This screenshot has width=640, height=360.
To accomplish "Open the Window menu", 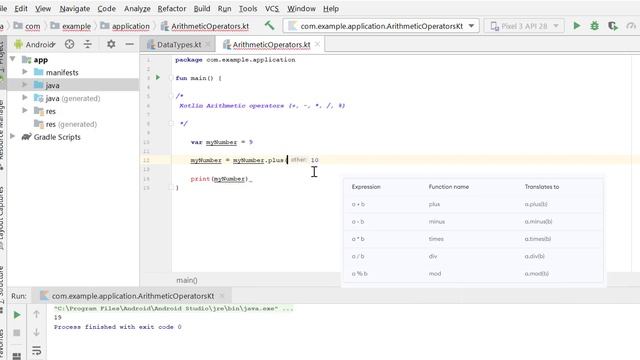I will (x=301, y=9).
